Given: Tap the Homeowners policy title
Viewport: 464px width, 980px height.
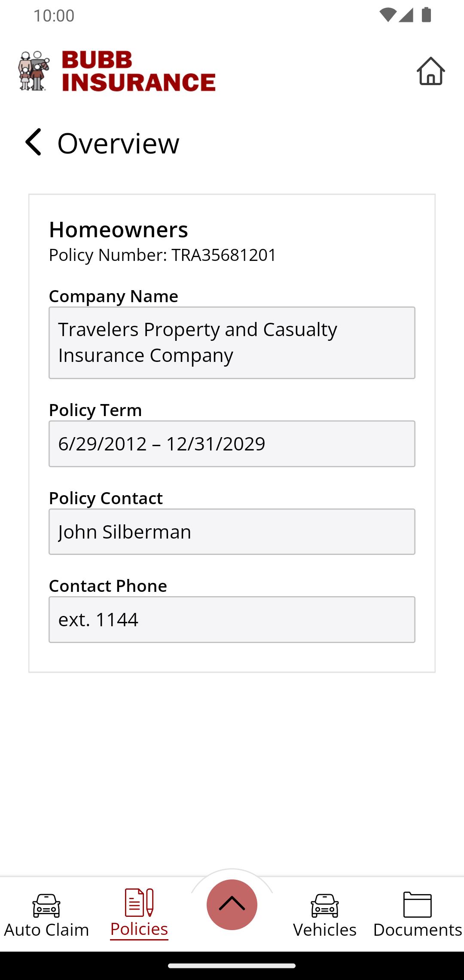Looking at the screenshot, I should [x=119, y=230].
